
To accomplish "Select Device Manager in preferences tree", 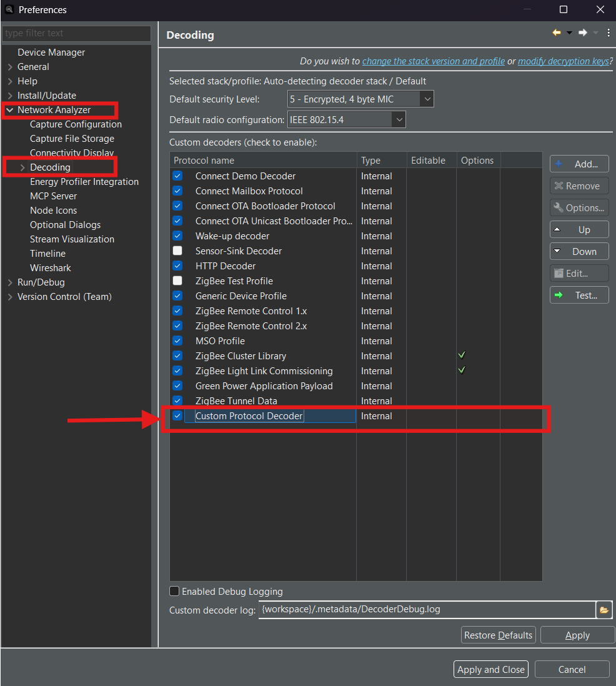I will tap(51, 52).
